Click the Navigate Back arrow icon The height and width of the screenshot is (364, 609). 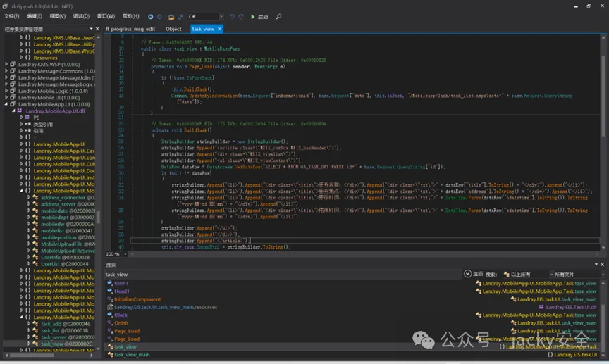tap(151, 17)
